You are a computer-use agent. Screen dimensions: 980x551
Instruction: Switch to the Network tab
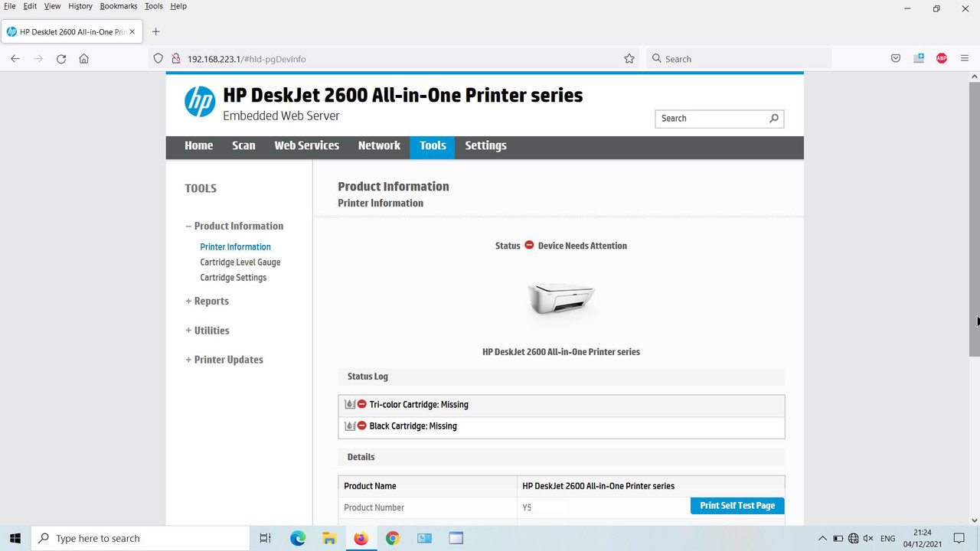(379, 145)
